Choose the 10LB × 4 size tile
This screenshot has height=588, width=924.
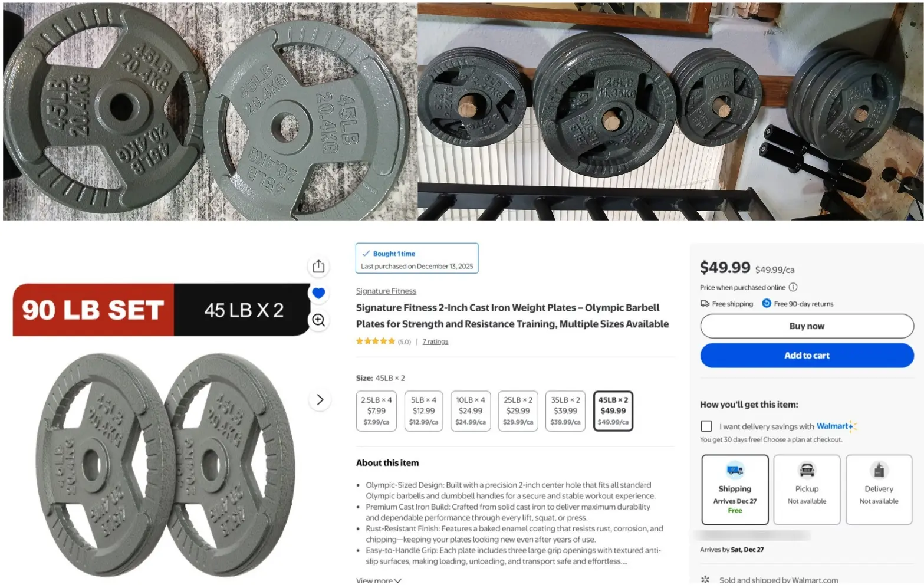coord(471,411)
